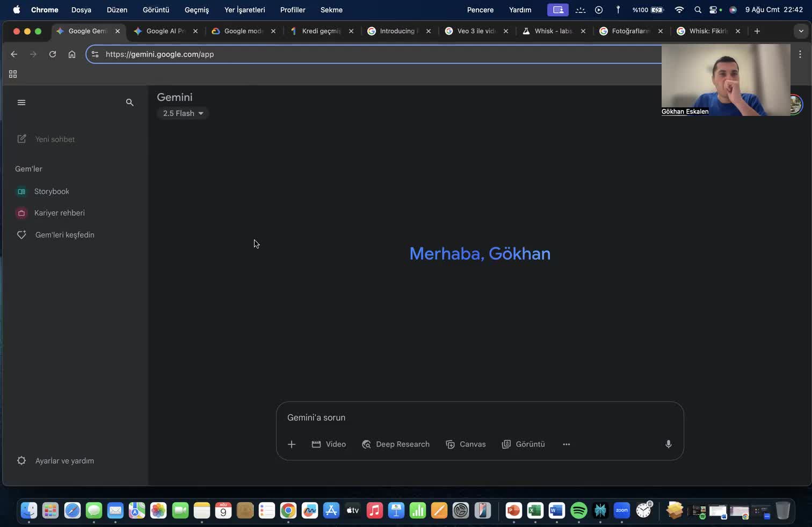Open the Storybook gem
The image size is (812, 527).
[x=43, y=191]
